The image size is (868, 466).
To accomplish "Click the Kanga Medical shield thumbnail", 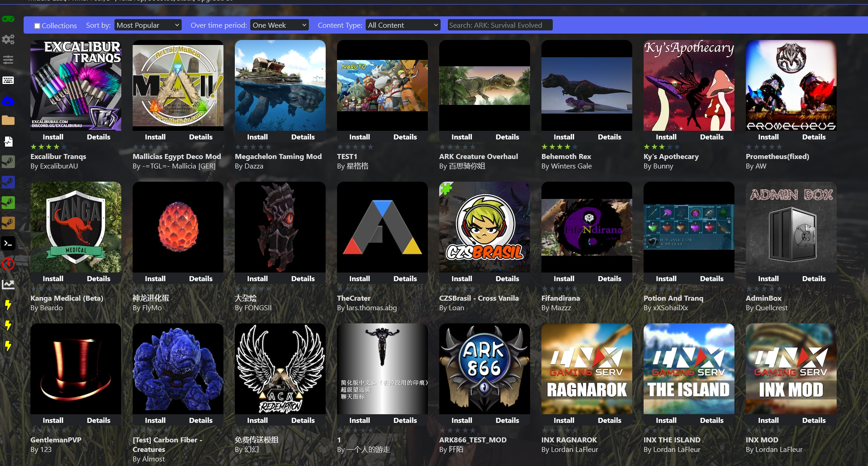I will (x=76, y=227).
